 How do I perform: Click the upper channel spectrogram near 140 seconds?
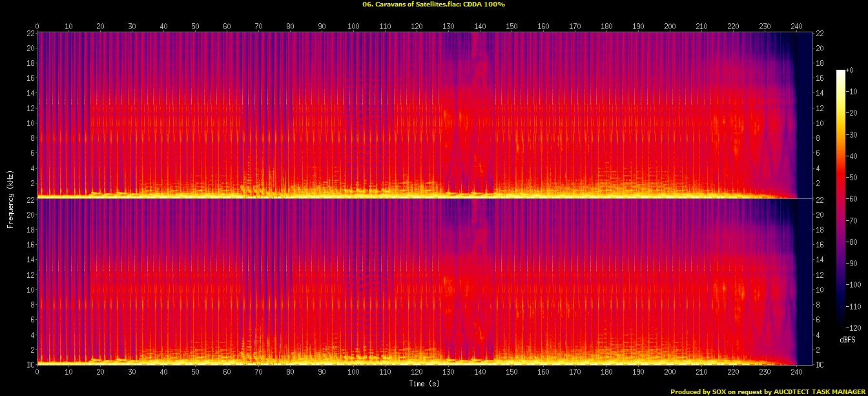click(480, 116)
